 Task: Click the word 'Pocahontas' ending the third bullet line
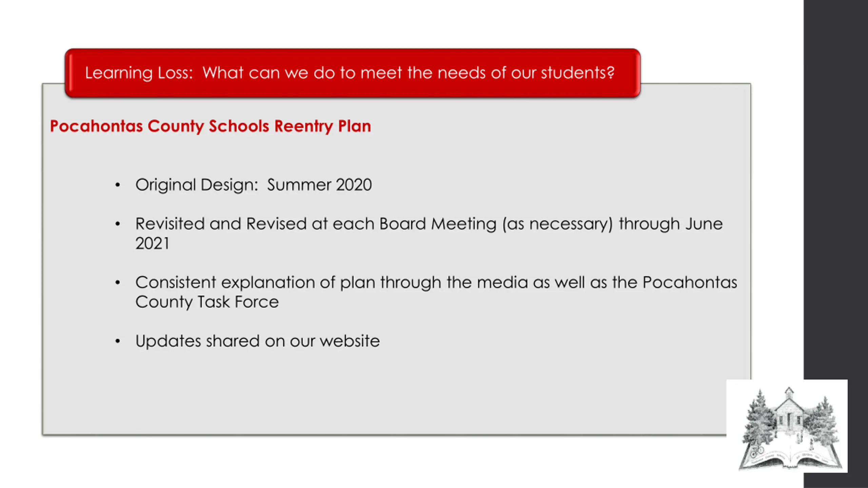[x=690, y=283]
